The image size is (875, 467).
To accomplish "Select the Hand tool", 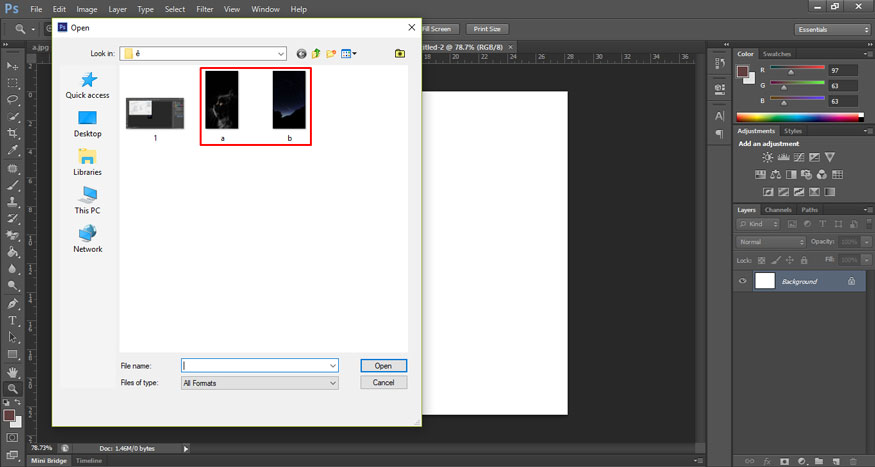I will 12,372.
